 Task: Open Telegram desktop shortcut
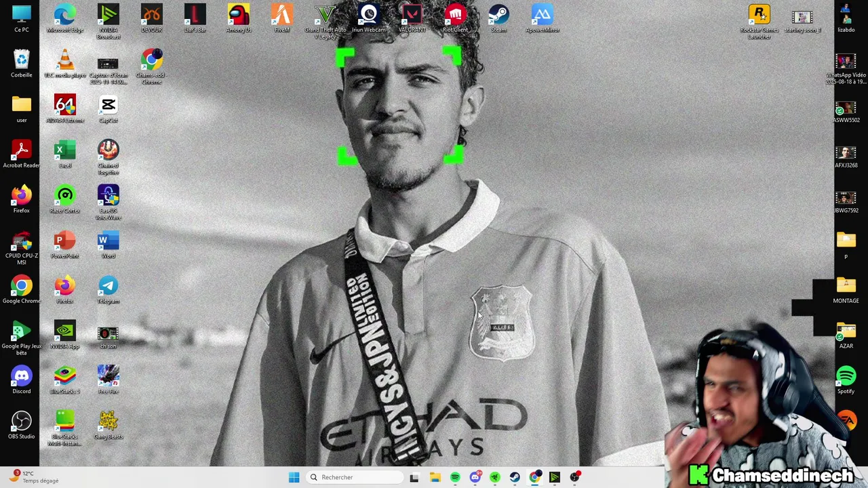coord(108,289)
